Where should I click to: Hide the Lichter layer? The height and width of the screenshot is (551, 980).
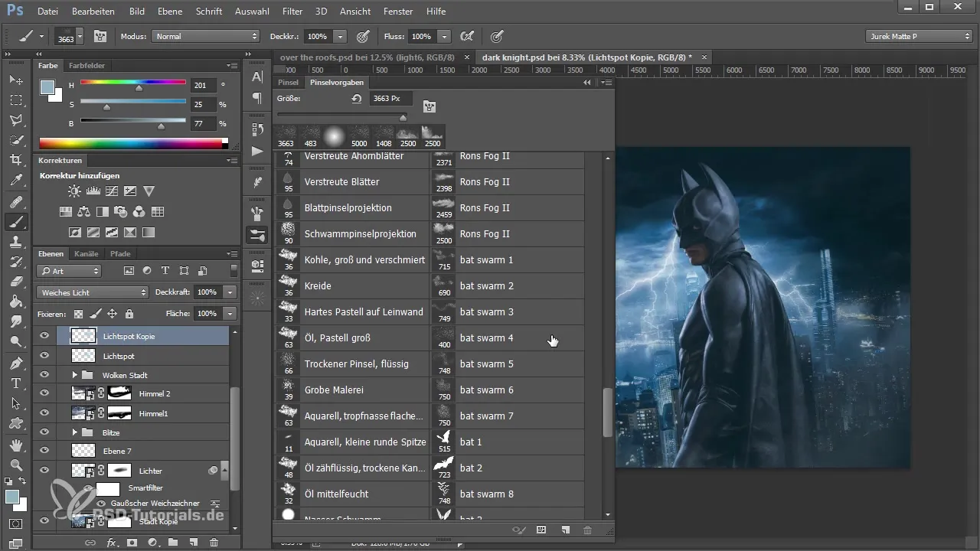(44, 471)
